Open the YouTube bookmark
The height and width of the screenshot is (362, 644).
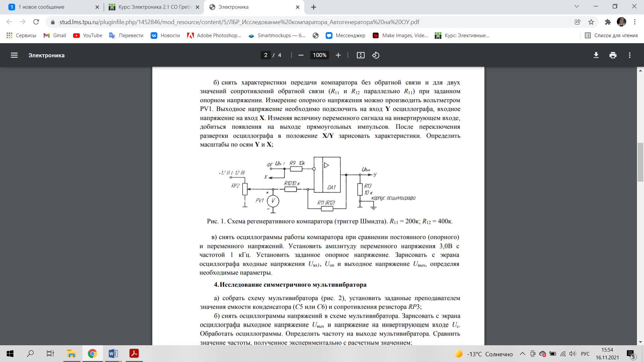pyautogui.click(x=88, y=36)
